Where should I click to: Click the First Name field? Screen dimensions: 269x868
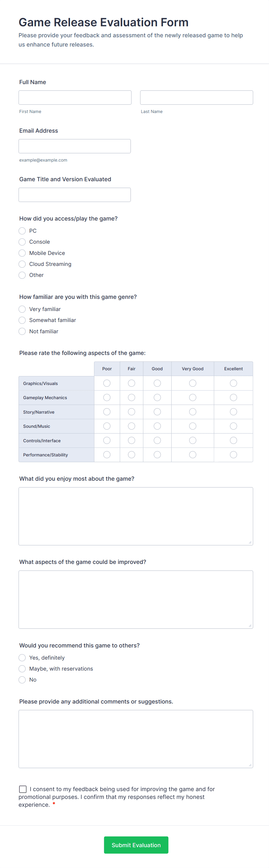point(75,97)
